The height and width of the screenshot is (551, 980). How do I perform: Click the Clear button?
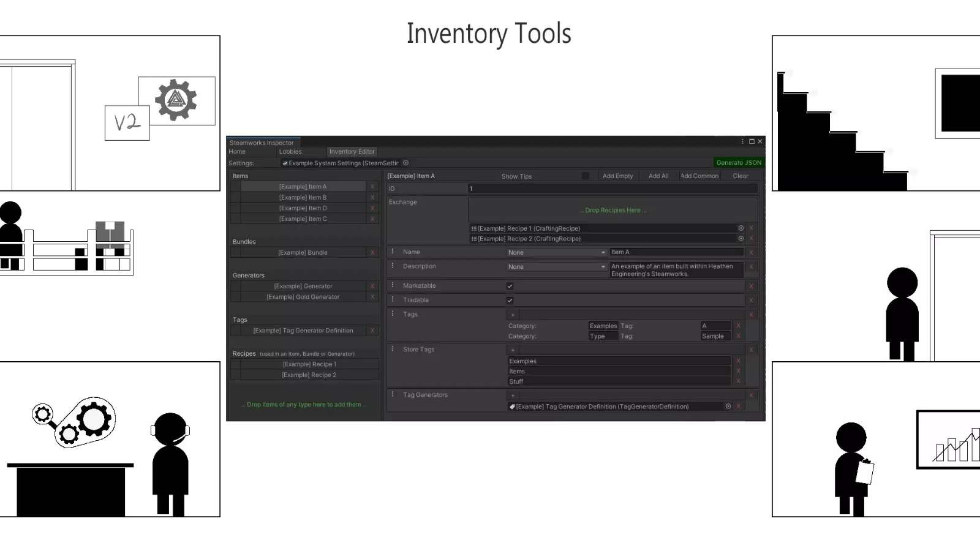click(x=741, y=176)
